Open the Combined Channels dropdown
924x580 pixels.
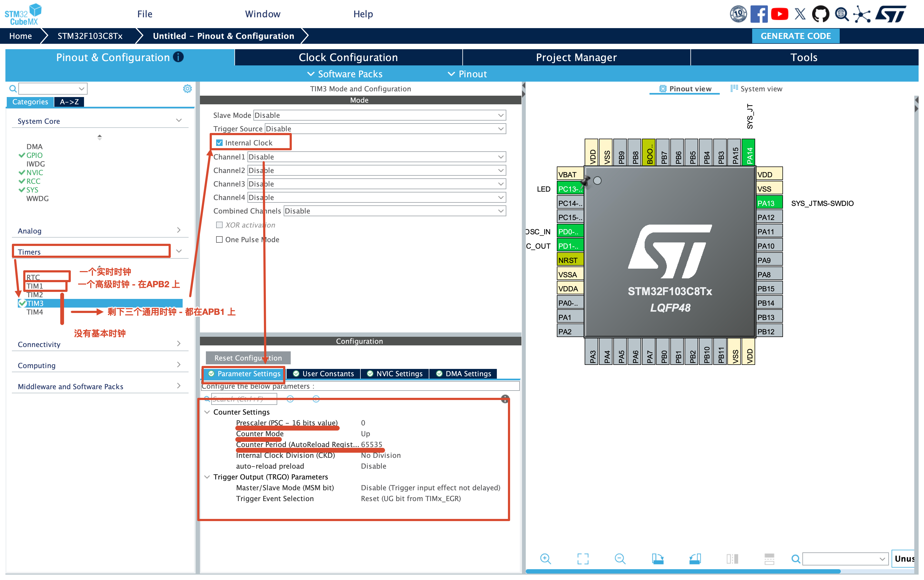tap(395, 211)
